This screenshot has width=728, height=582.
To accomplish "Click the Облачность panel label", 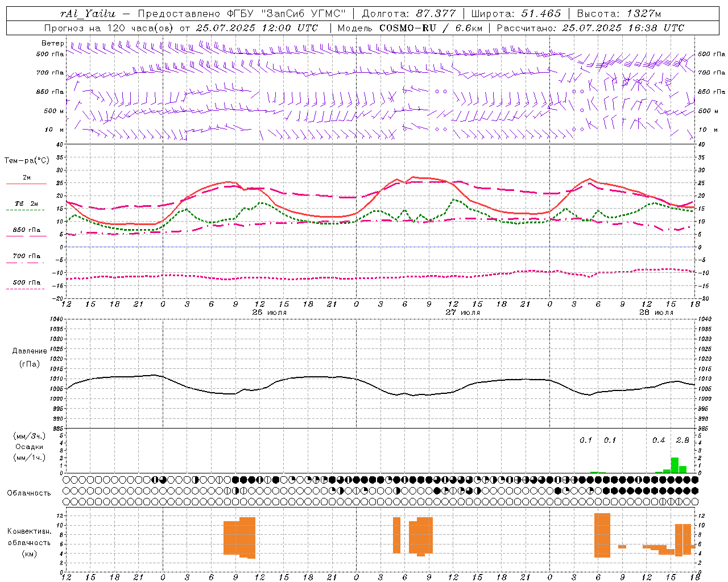I will (28, 493).
